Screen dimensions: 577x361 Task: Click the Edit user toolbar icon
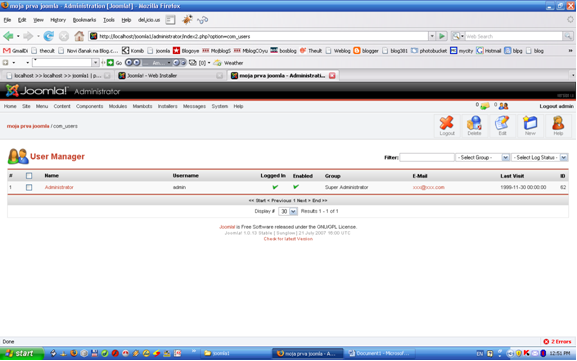[x=502, y=125]
